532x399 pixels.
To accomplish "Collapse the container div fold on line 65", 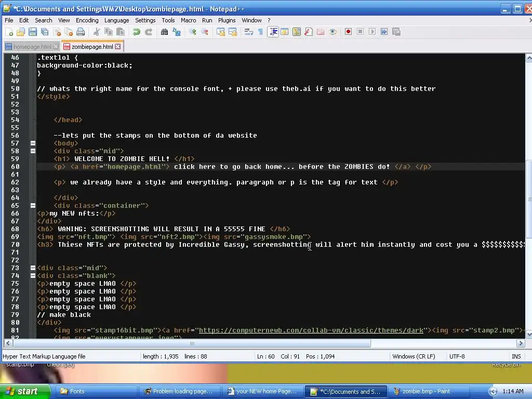I will click(33, 206).
